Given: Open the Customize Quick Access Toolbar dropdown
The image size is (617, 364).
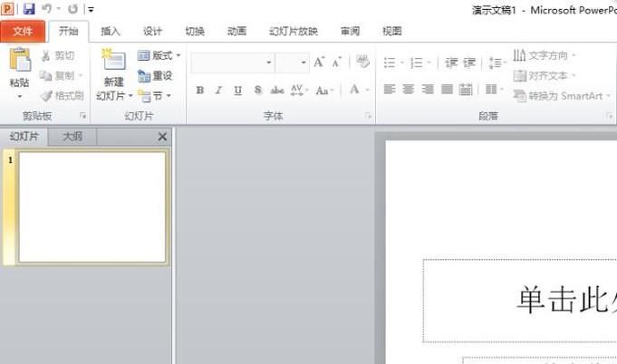Looking at the screenshot, I should click(91, 9).
